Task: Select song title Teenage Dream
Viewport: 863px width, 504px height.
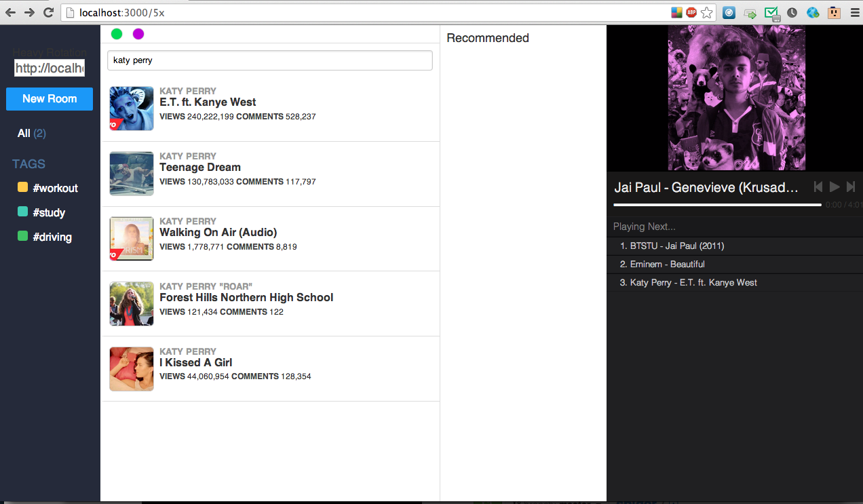Action: (200, 168)
